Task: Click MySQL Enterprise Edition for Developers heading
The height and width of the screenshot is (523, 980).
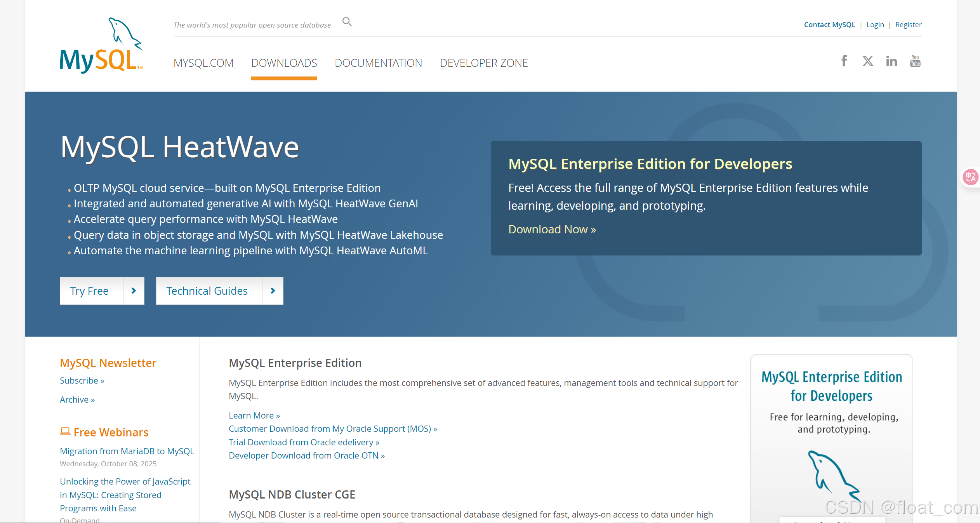Action: pos(650,164)
